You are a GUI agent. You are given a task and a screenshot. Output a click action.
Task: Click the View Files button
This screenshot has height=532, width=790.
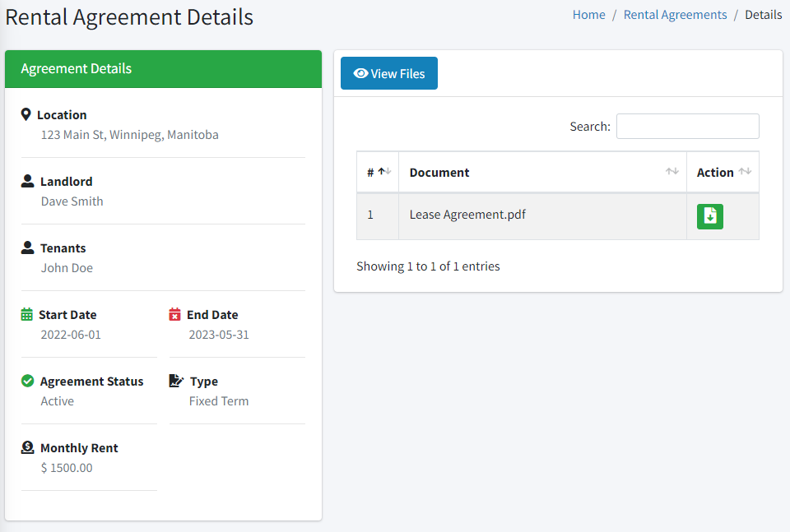tap(389, 73)
